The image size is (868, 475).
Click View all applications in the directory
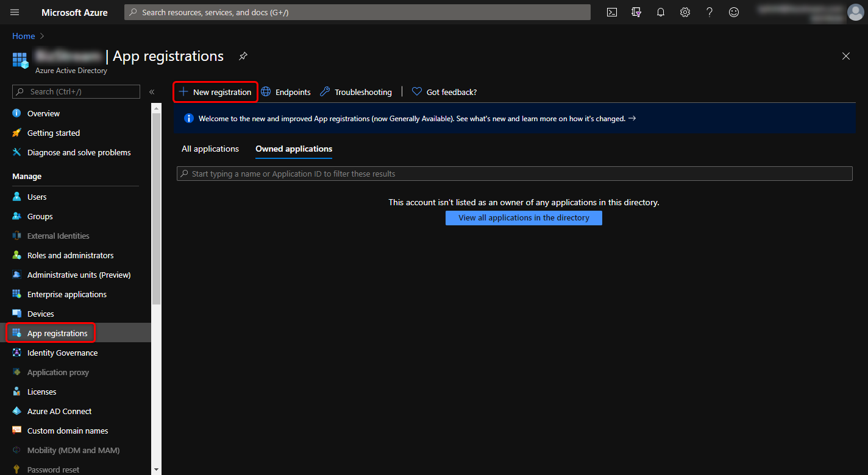click(524, 218)
